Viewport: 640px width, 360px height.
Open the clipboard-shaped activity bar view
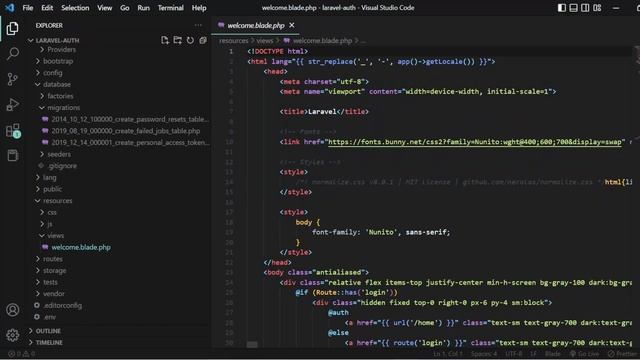(13, 155)
